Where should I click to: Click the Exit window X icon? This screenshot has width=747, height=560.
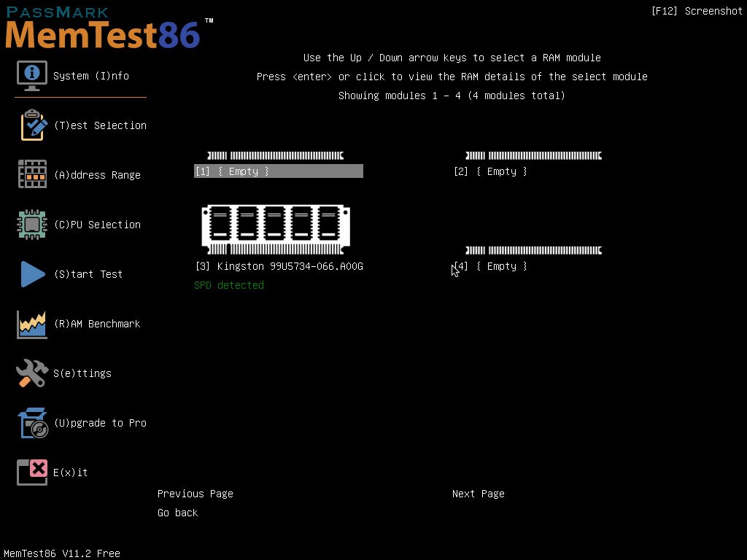coord(32,472)
